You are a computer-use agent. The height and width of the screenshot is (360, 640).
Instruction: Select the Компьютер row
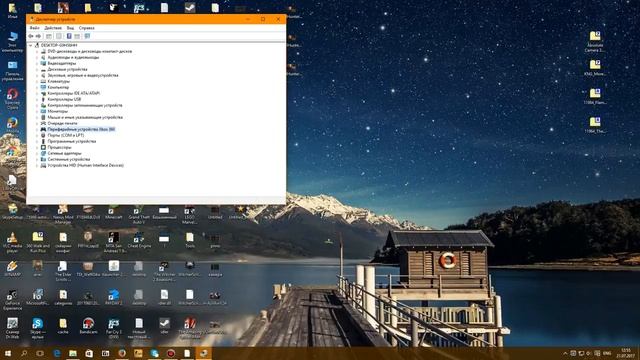(55, 87)
